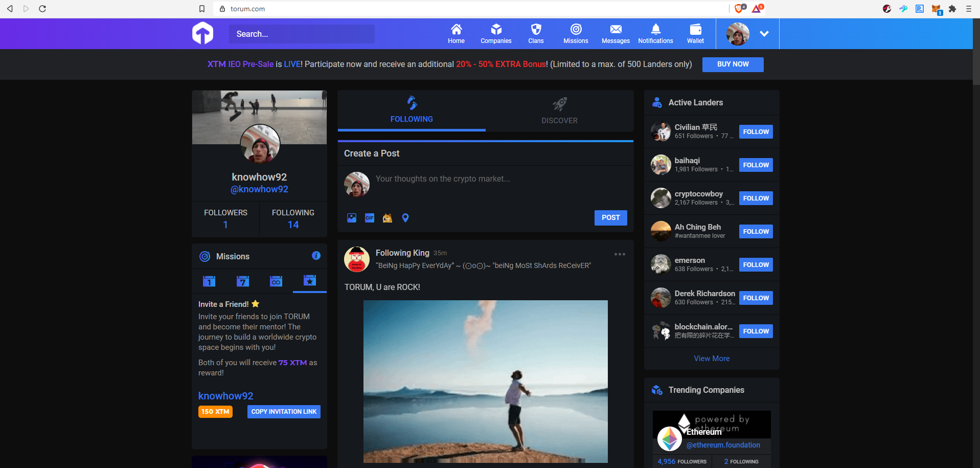Click the Trending Companies header icon
This screenshot has height=468, width=980.
(657, 390)
